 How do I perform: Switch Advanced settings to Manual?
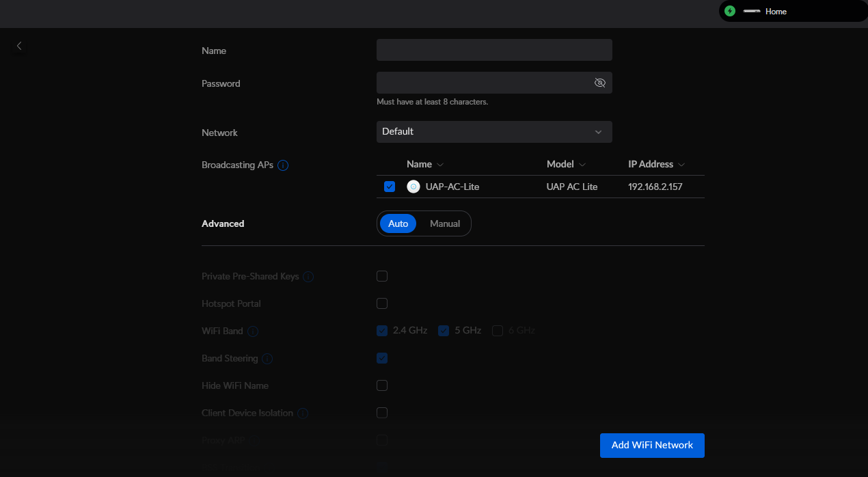point(444,223)
